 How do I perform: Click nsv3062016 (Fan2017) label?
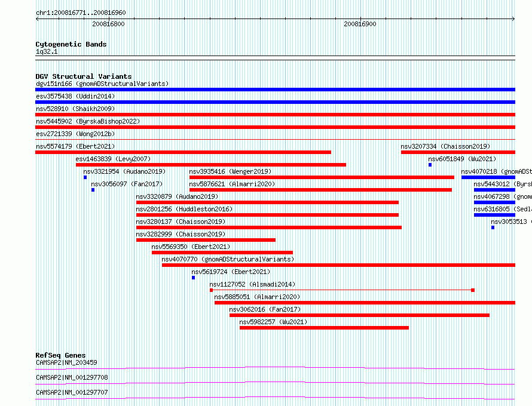coord(265,309)
